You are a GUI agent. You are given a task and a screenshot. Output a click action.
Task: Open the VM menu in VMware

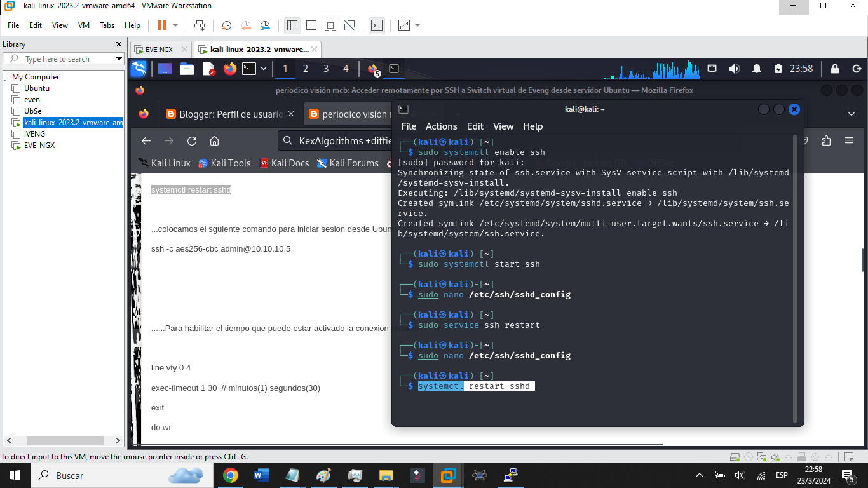click(84, 25)
